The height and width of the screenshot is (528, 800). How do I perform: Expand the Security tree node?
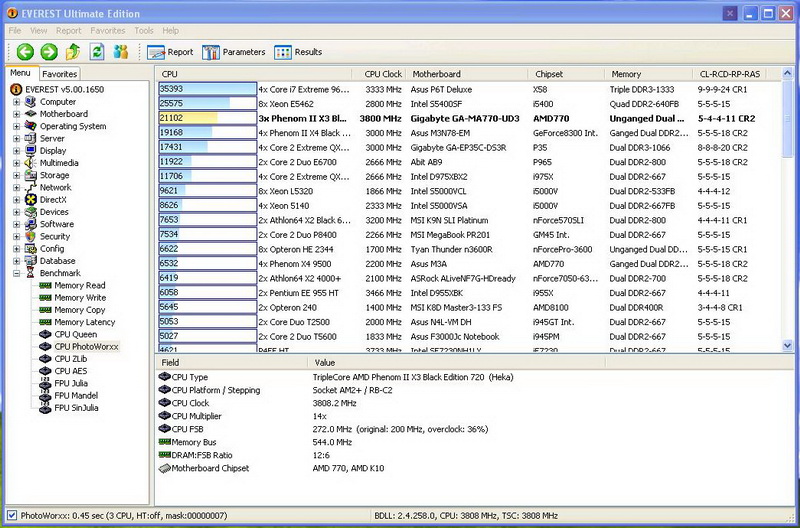tap(16, 236)
